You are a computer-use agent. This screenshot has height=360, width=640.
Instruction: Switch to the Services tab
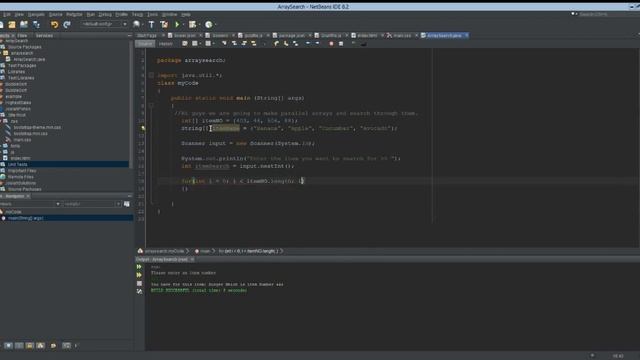point(44,36)
